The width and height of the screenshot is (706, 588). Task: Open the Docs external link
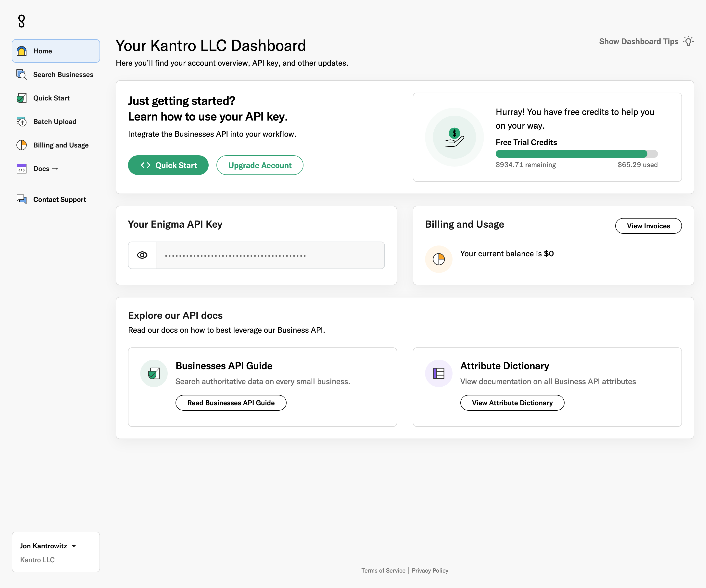(x=56, y=169)
